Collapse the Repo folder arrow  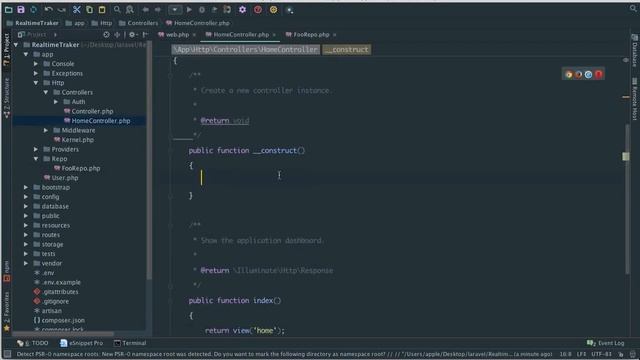click(x=36, y=159)
